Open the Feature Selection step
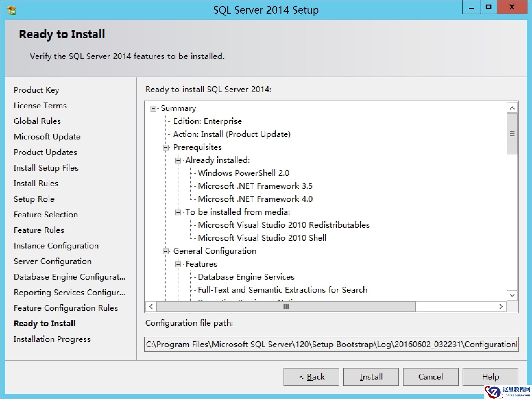Image resolution: width=532 pixels, height=399 pixels. [45, 214]
